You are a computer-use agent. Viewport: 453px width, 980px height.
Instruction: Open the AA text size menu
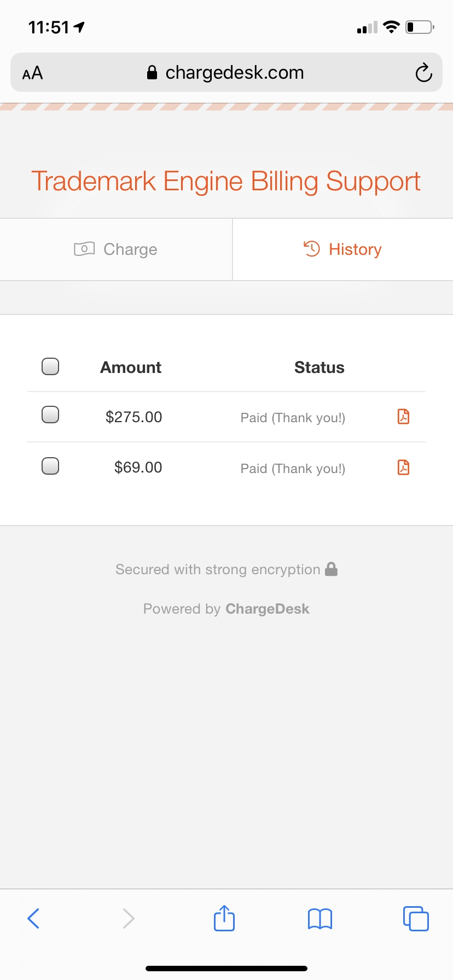pyautogui.click(x=33, y=73)
